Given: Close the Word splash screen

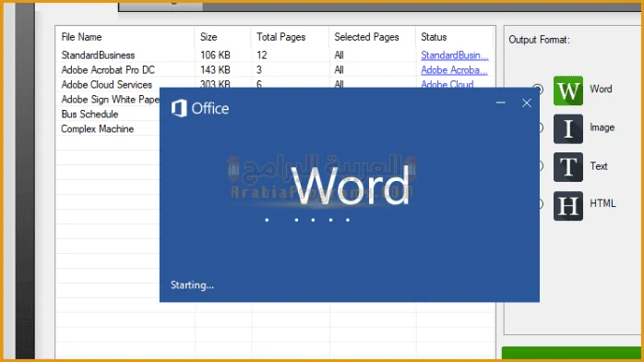Looking at the screenshot, I should pos(527,103).
